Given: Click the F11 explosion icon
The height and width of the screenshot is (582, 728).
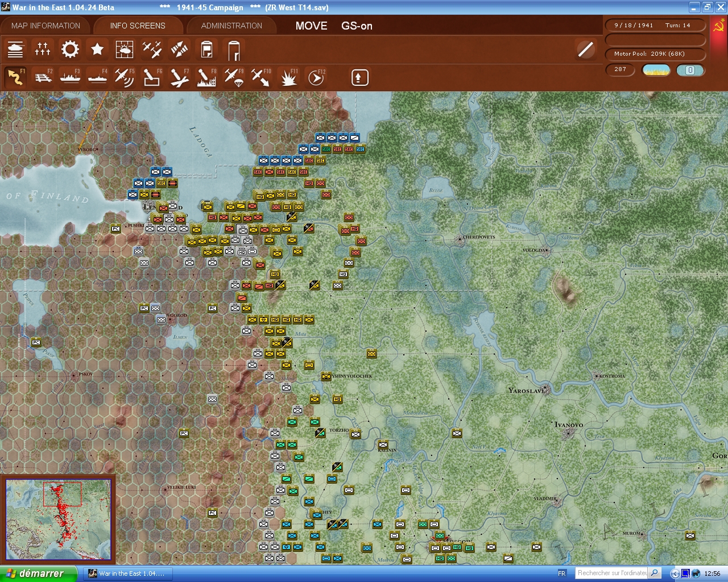Looking at the screenshot, I should (x=288, y=77).
